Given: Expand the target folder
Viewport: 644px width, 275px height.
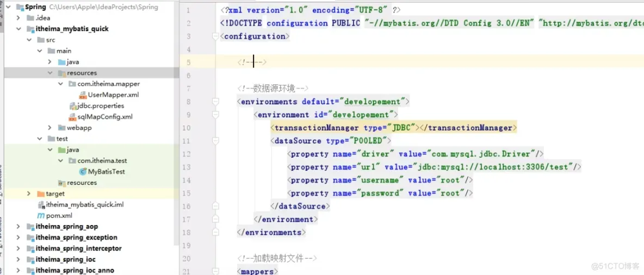Looking at the screenshot, I should click(29, 193).
